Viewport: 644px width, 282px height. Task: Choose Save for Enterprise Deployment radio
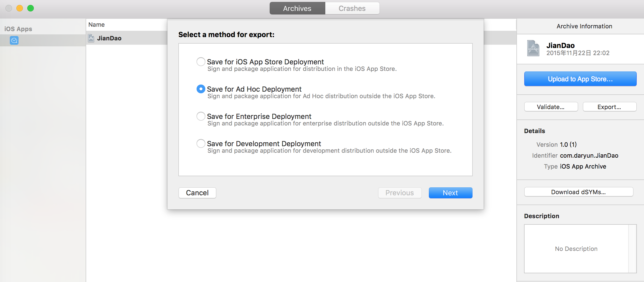pos(201,116)
